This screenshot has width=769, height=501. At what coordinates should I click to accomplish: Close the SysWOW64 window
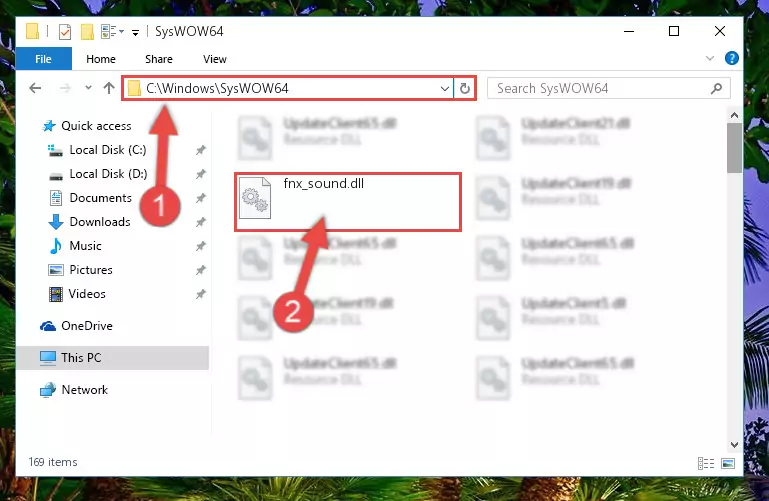[719, 31]
